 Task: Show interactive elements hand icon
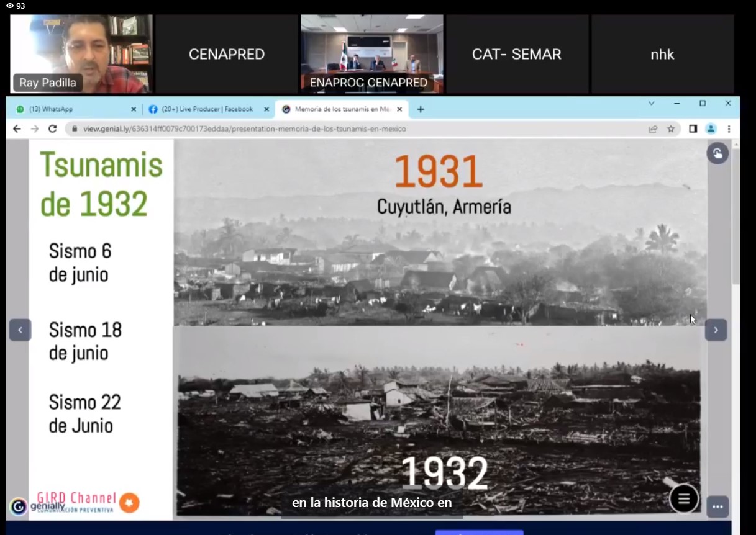click(x=717, y=153)
